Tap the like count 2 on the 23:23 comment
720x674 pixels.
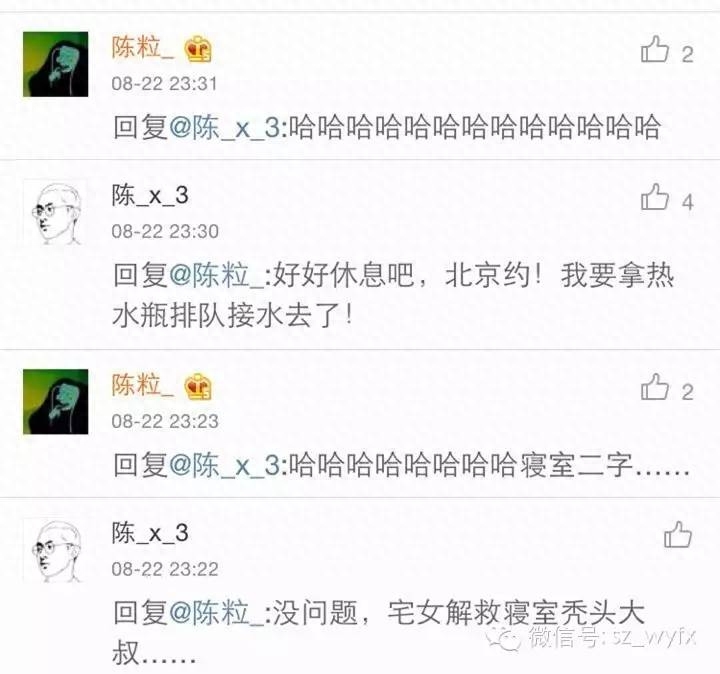pos(687,392)
